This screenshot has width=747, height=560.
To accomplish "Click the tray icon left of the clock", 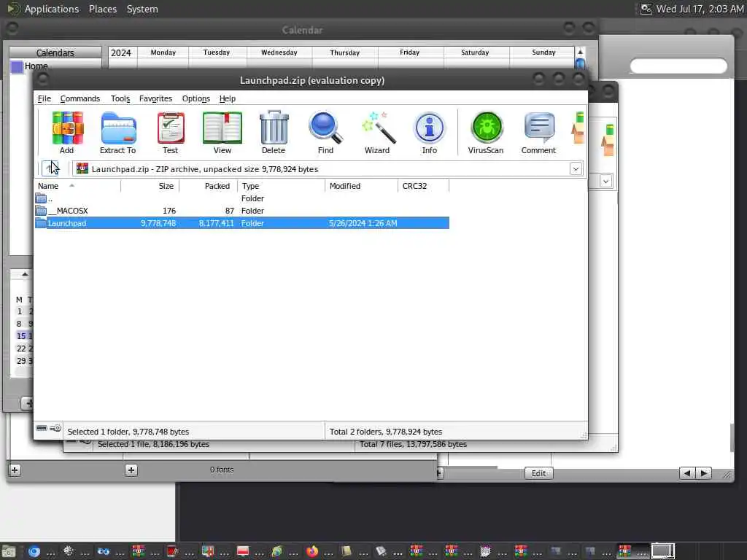I will click(x=646, y=9).
